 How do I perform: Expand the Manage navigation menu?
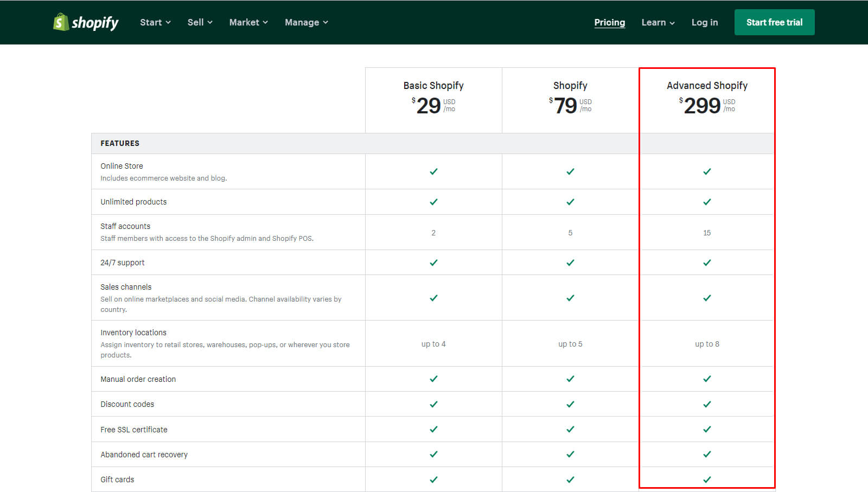(307, 22)
